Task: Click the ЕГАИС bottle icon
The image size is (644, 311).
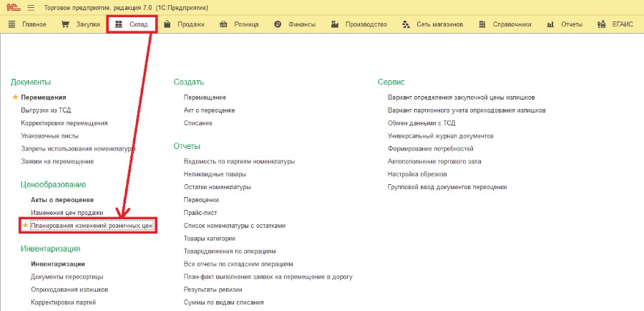Action: click(x=602, y=24)
